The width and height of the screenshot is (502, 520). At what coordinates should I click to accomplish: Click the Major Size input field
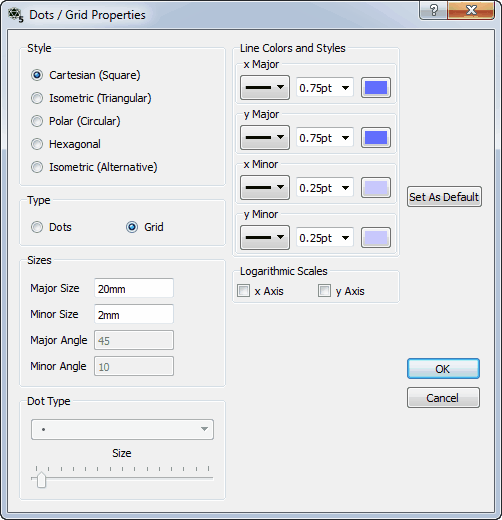pyautogui.click(x=134, y=288)
